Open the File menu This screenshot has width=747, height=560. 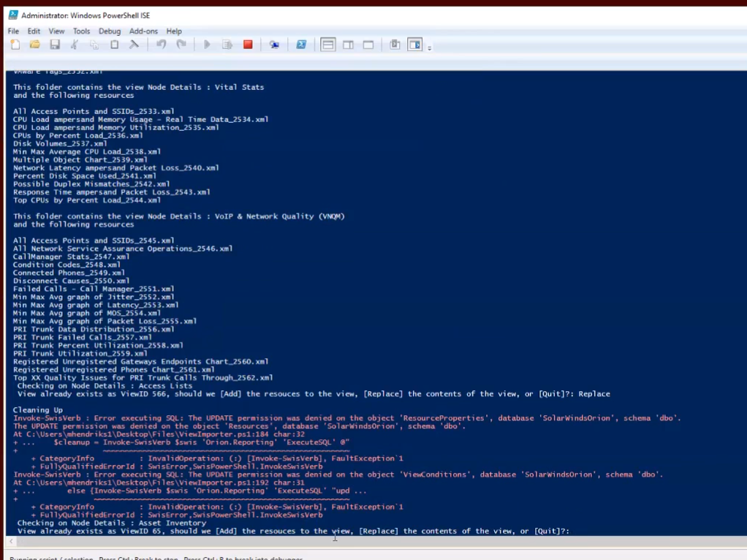(13, 31)
